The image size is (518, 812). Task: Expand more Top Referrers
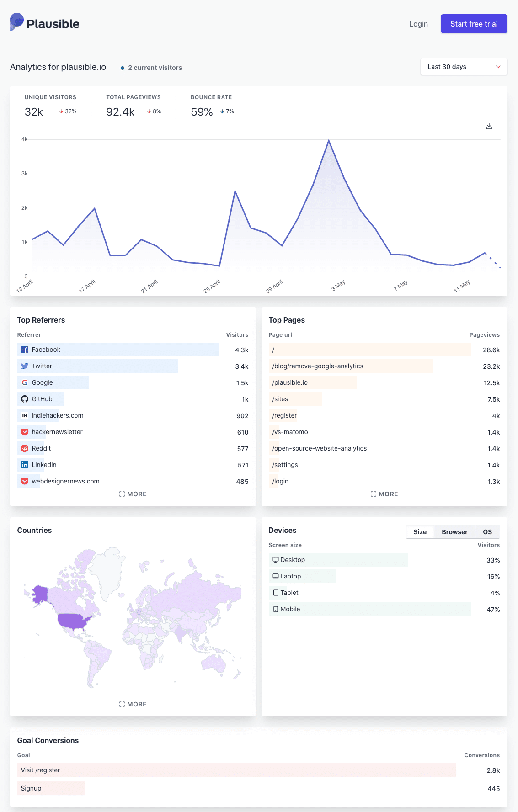(133, 494)
